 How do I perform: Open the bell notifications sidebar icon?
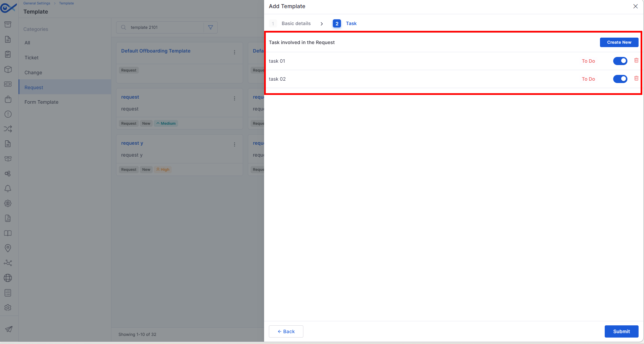8,188
